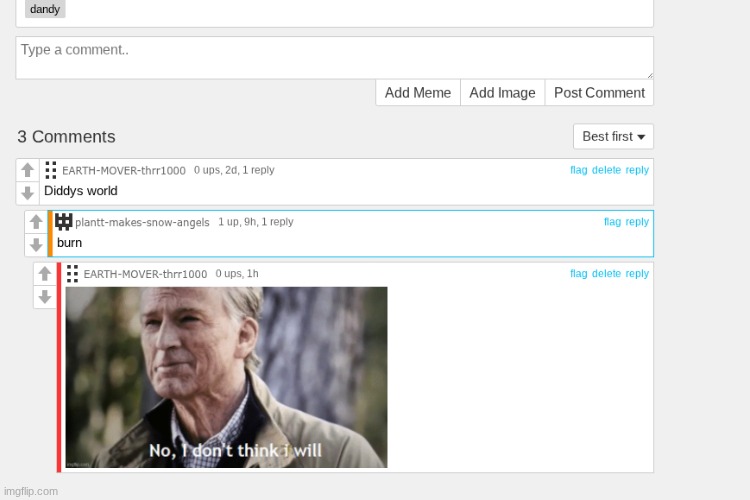Upvote the 'Diddys world' comment
Screen dimensions: 750x500
point(28,170)
